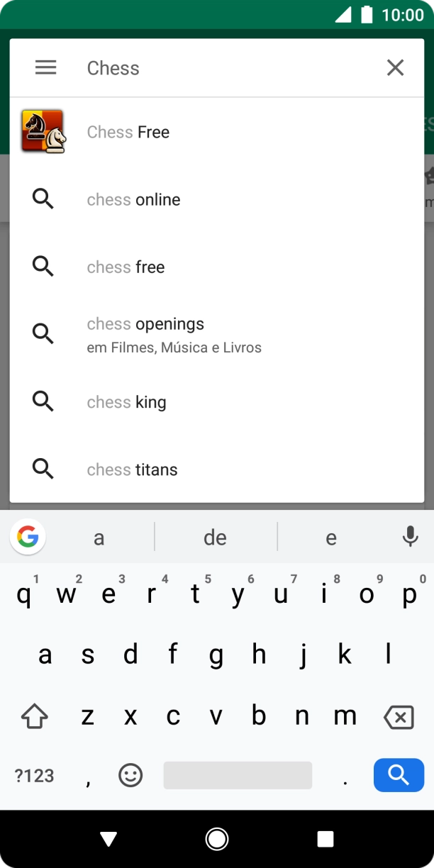This screenshot has width=434, height=868.
Task: Tap the Back navigation arrow
Action: click(108, 838)
